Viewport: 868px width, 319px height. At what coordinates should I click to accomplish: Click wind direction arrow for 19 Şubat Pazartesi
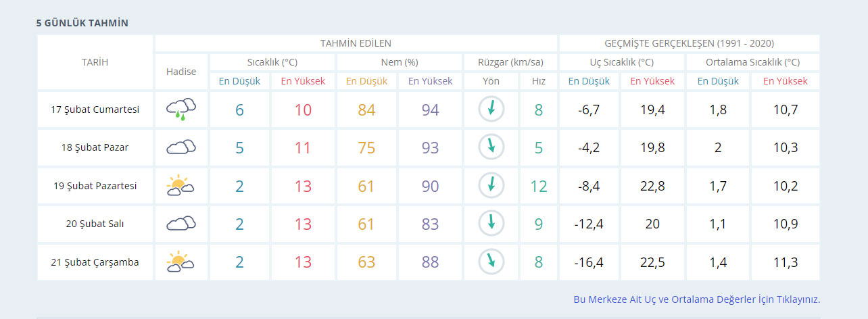click(x=491, y=186)
